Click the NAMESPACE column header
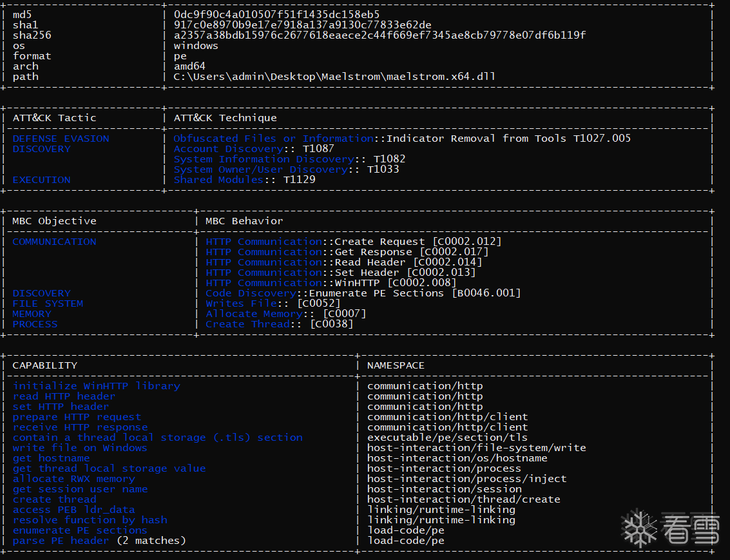 [396, 365]
